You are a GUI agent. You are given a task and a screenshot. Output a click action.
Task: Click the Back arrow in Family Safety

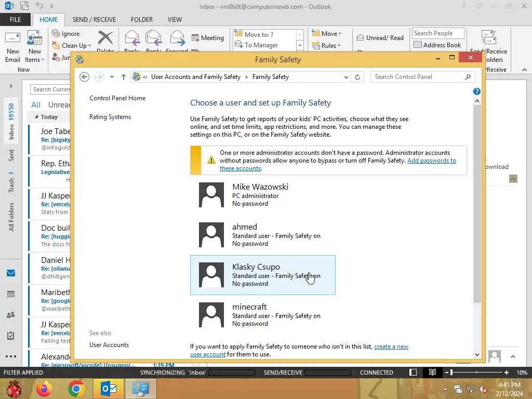point(85,77)
